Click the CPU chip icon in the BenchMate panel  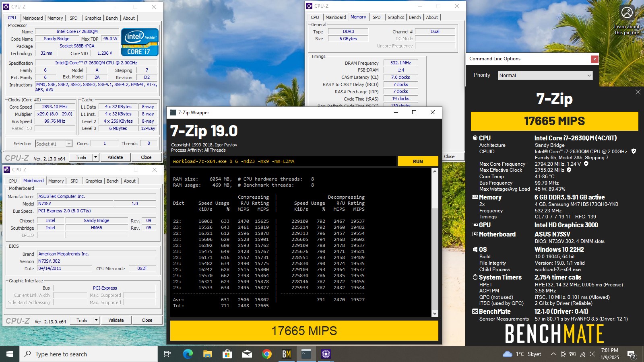click(475, 138)
